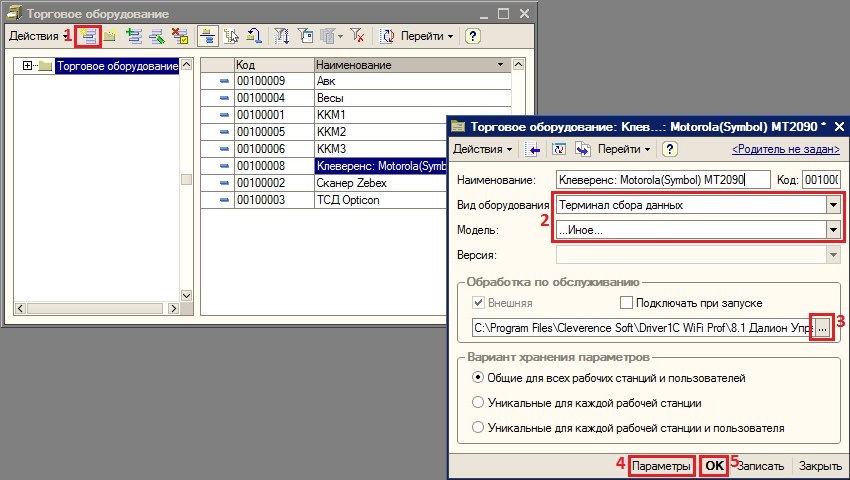Click the code cell 00100006

(274, 149)
